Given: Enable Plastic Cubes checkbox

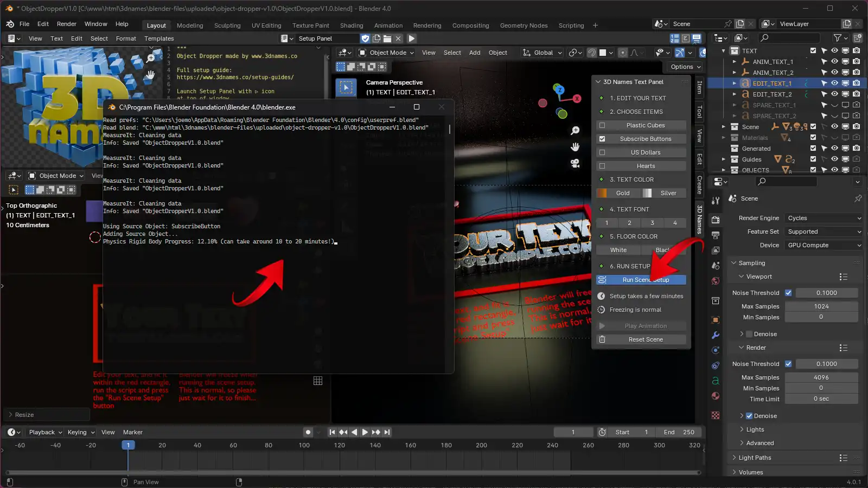Looking at the screenshot, I should click(602, 125).
